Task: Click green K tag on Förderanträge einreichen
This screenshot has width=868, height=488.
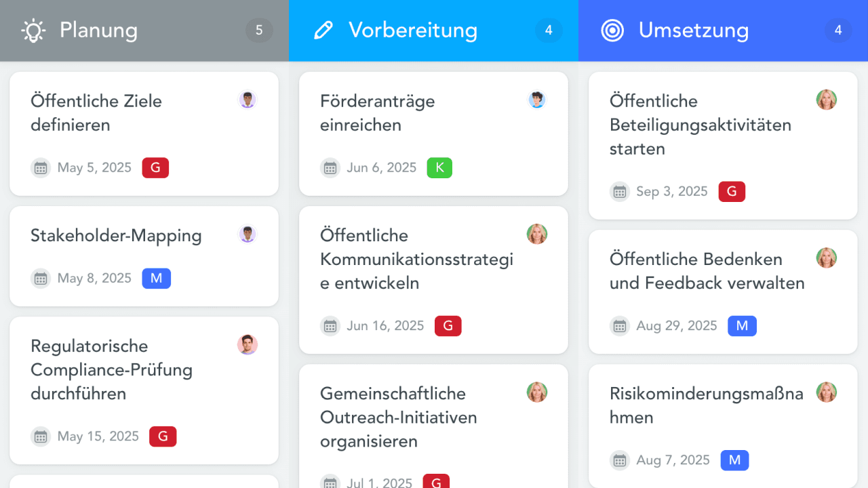Action: 439,168
